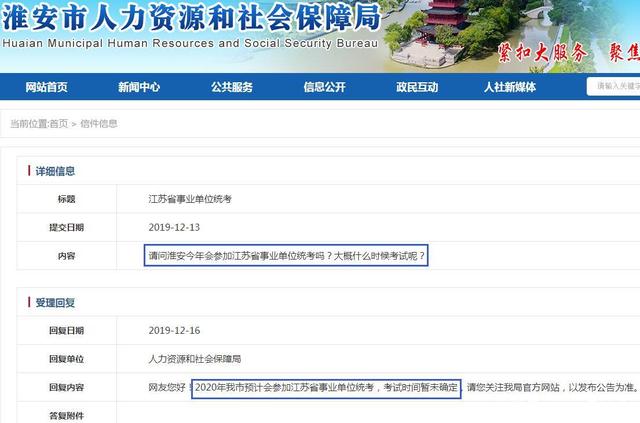Open the 政民互动 navigation tab

pyautogui.click(x=417, y=87)
